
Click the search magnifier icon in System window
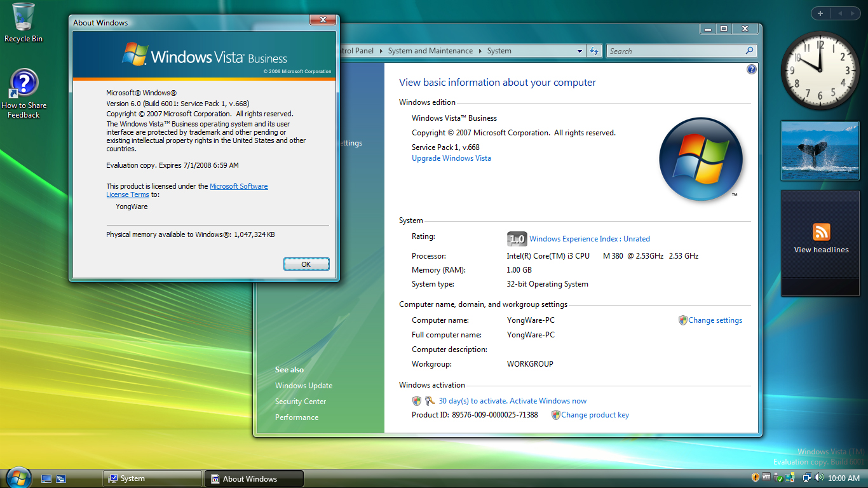750,51
